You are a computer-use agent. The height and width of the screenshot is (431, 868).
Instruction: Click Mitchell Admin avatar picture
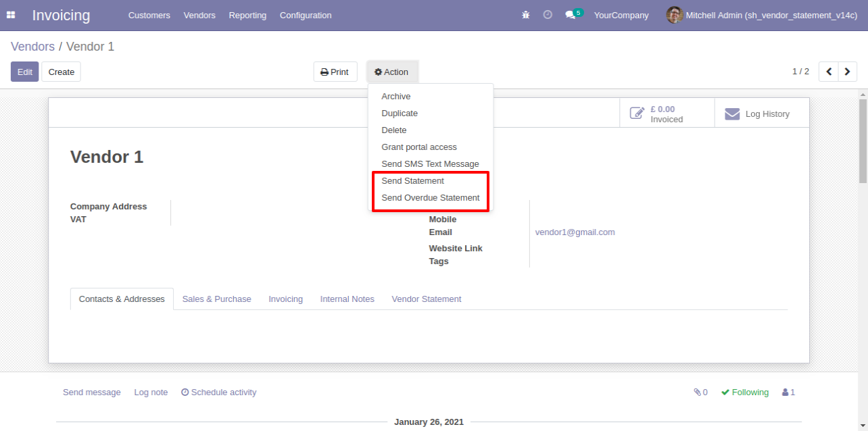674,15
